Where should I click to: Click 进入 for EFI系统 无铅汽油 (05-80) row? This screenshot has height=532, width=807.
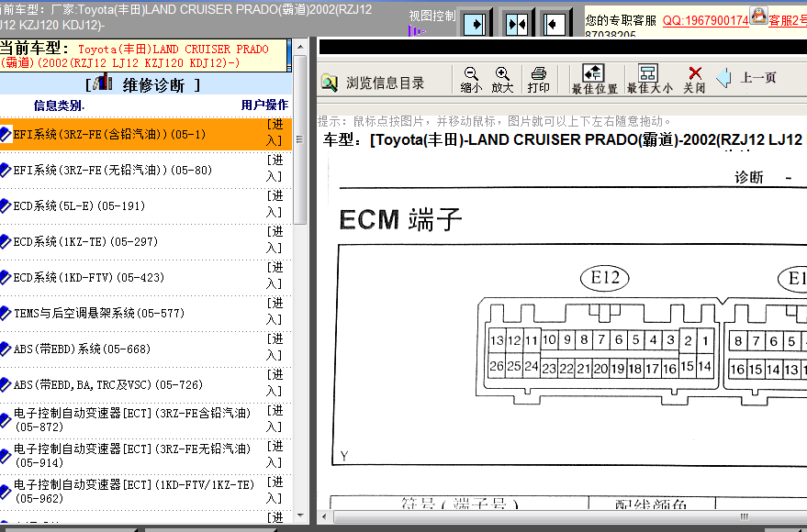point(275,169)
